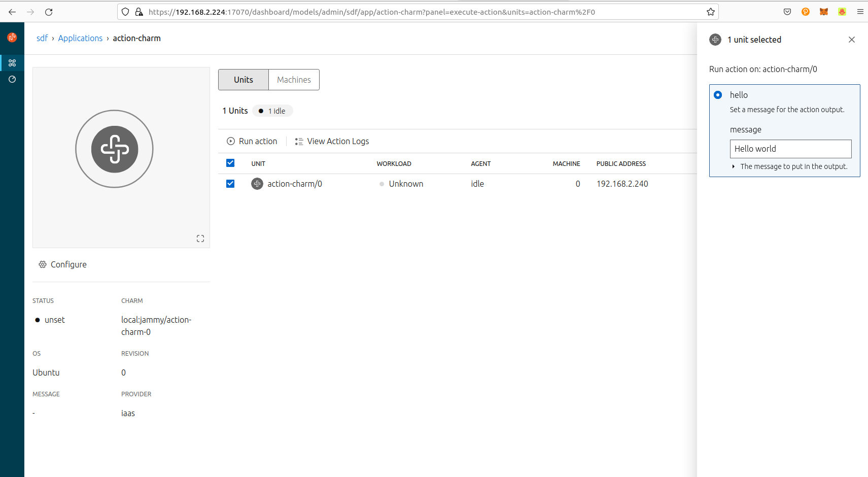This screenshot has height=477, width=868.
Task: Switch to the Units tab
Action: (243, 80)
